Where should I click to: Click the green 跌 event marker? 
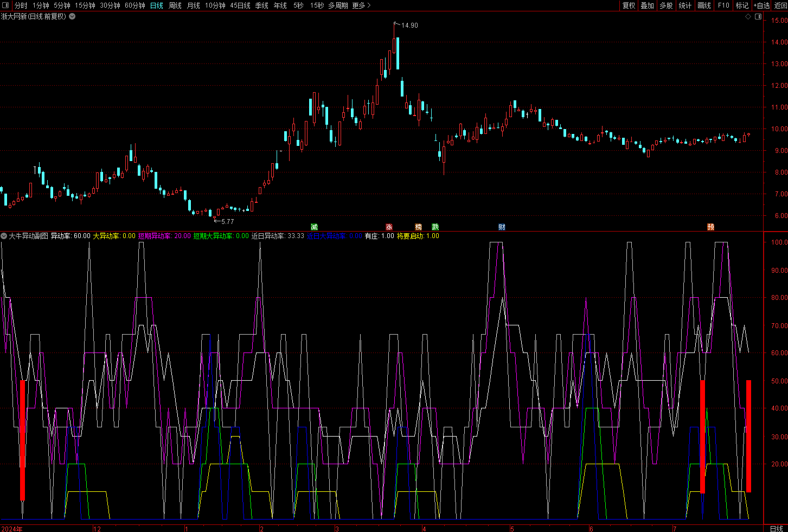435,227
